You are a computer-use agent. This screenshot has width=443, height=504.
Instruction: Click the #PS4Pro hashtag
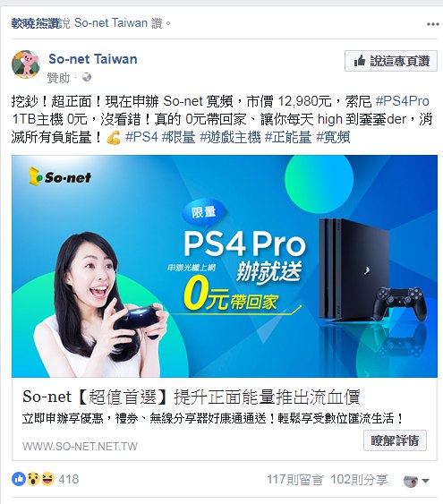pos(402,101)
